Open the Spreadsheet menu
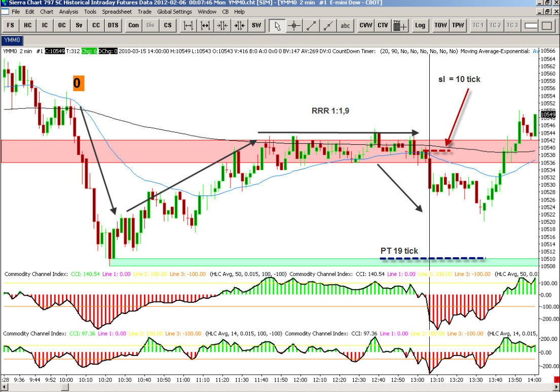Viewport: 560px width, 392px height. click(x=117, y=12)
